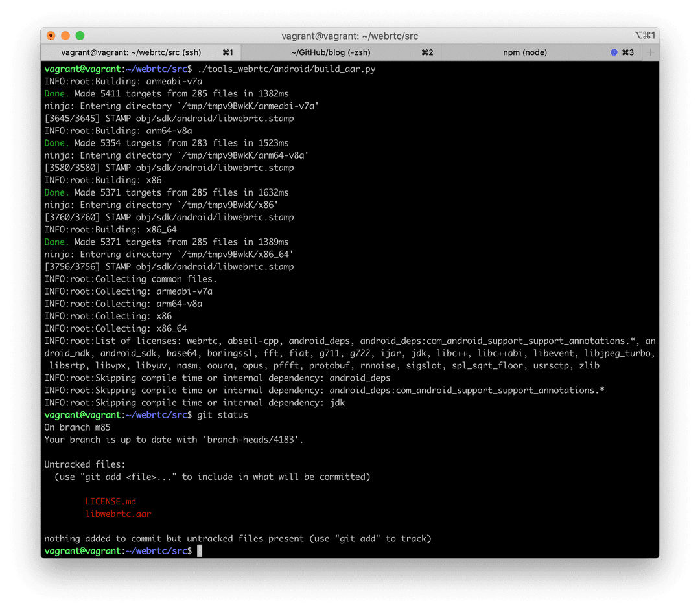This screenshot has height=612, width=700.
Task: Click the 'git status' command text
Action: (x=222, y=415)
